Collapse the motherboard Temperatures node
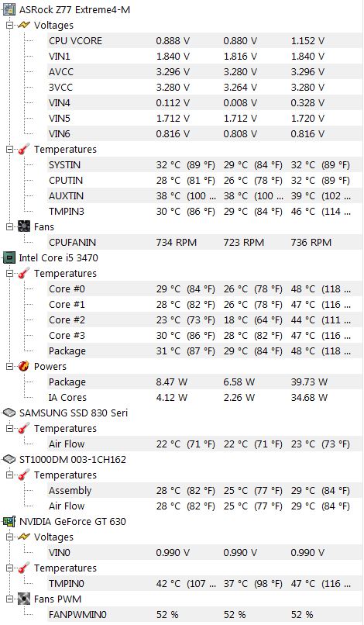 [9, 150]
